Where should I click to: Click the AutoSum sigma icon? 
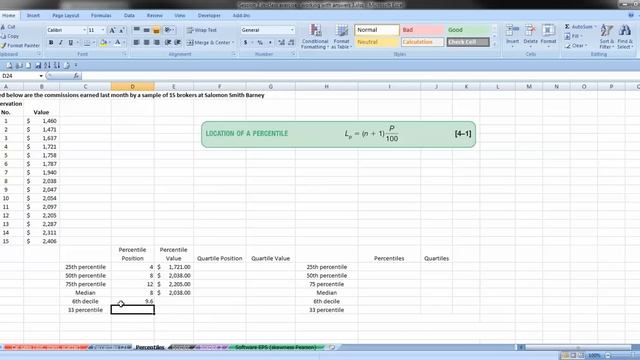click(x=567, y=27)
